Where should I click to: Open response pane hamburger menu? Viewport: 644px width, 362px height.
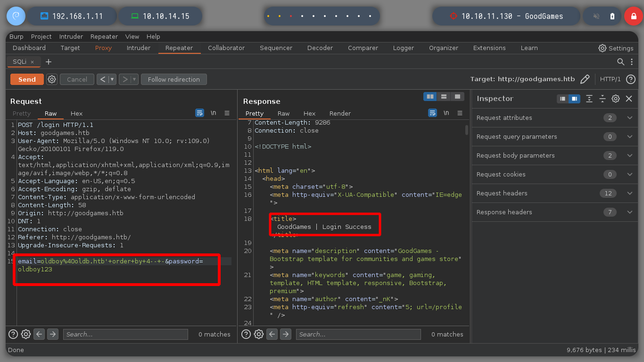460,113
